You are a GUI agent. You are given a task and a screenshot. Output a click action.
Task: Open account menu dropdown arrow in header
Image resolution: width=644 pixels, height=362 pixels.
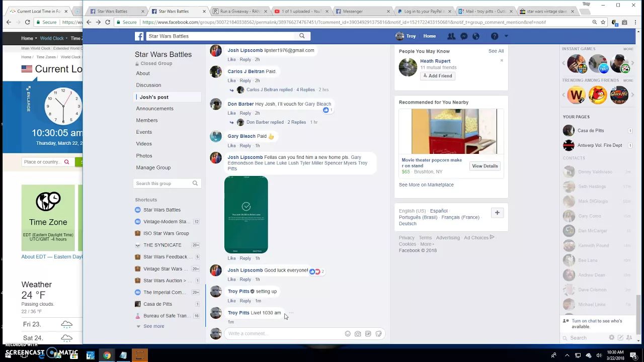click(x=506, y=36)
